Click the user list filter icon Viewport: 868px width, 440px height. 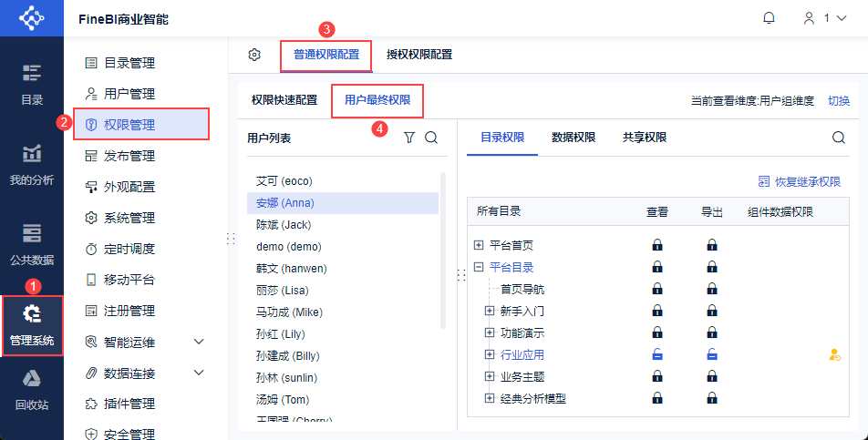[409, 138]
